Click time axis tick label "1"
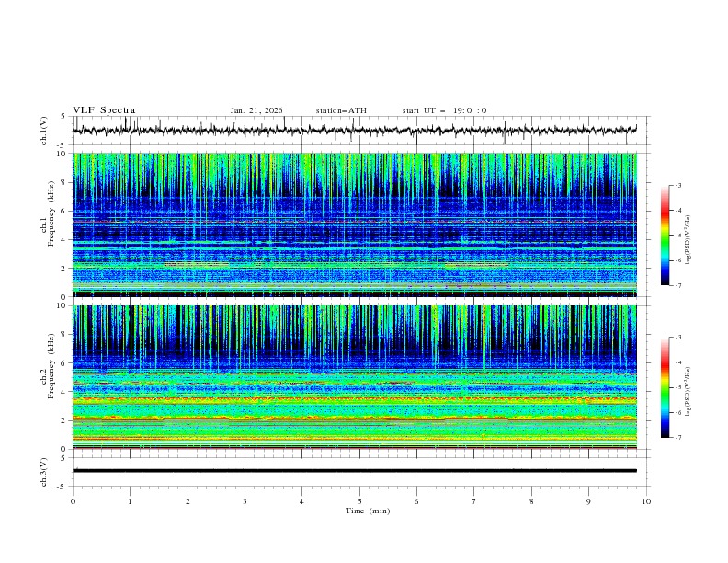 (130, 501)
